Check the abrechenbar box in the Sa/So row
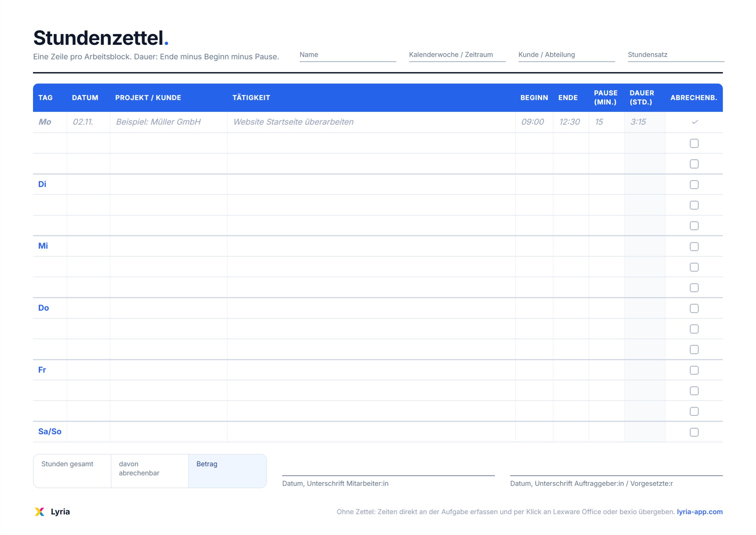This screenshot has height=535, width=756. point(694,432)
